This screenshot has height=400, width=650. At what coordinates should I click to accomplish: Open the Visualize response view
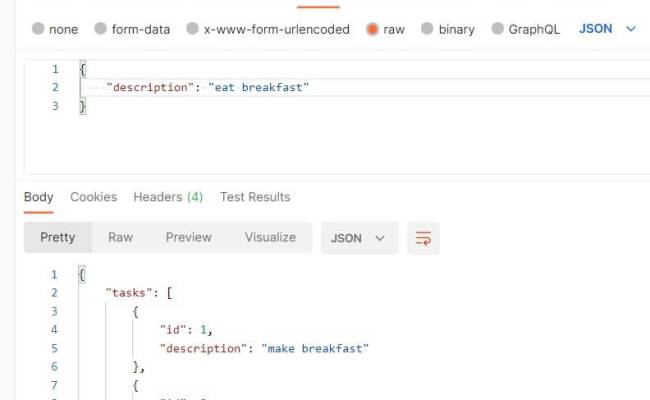[x=270, y=238]
